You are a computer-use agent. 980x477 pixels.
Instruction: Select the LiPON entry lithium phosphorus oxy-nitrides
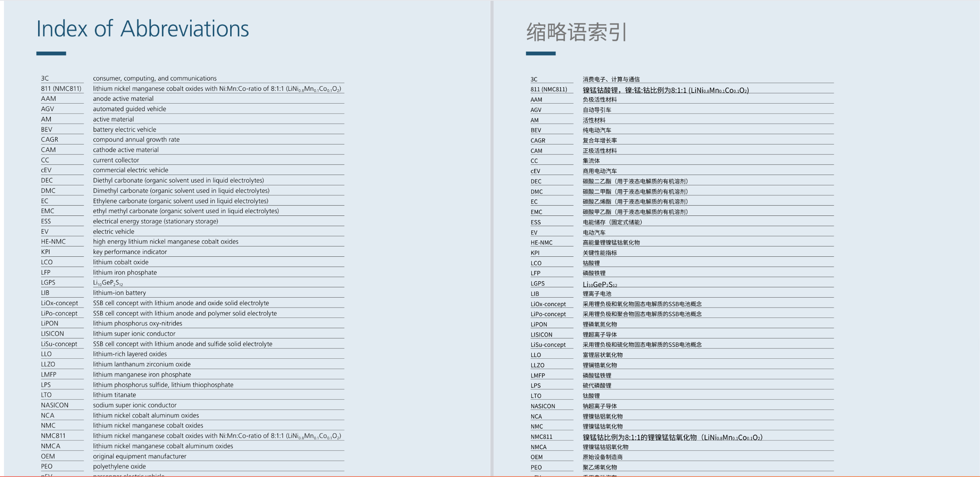(137, 323)
